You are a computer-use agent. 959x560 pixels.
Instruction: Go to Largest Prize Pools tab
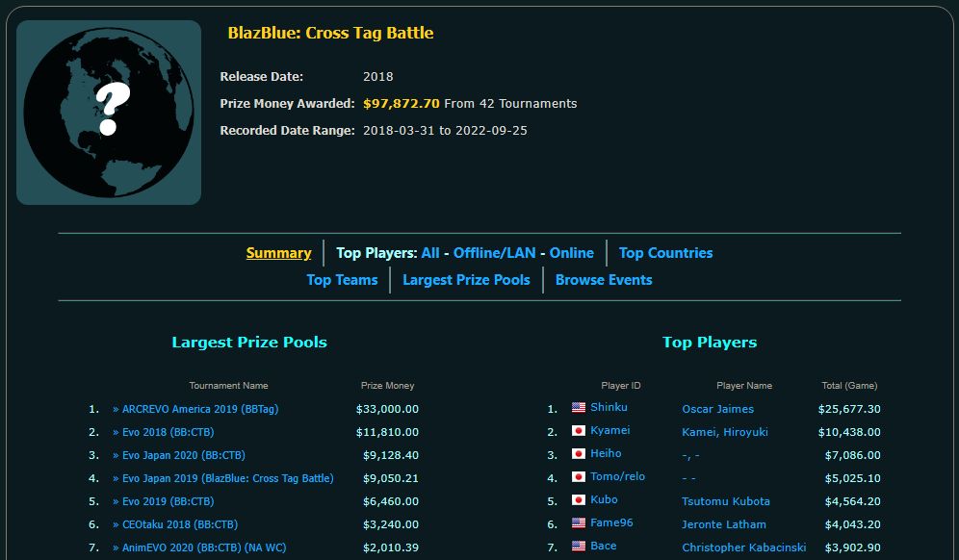[466, 280]
